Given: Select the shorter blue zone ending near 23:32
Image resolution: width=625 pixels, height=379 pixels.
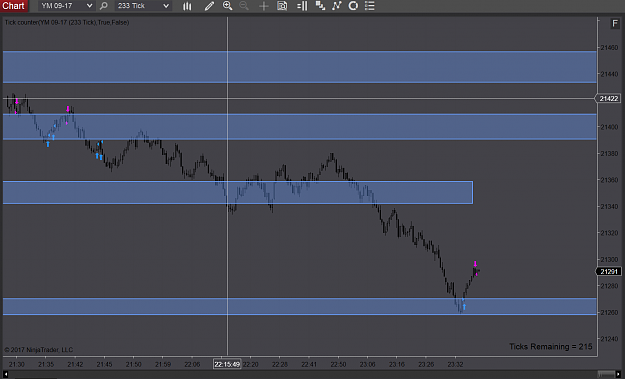Looking at the screenshot, I should coord(238,192).
